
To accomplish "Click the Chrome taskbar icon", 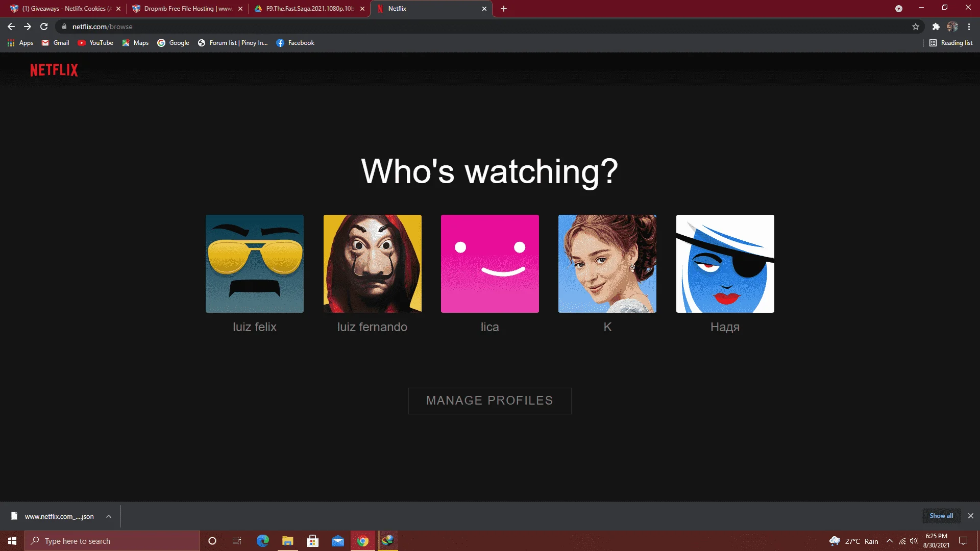I will pos(363,541).
